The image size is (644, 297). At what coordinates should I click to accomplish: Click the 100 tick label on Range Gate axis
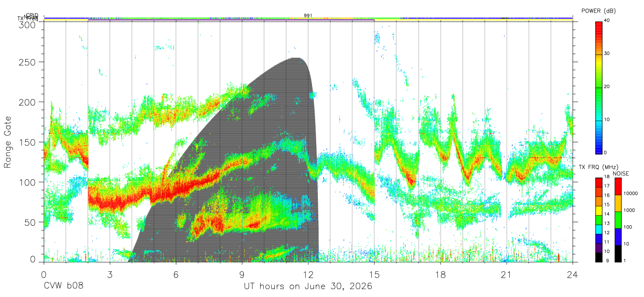coord(28,182)
